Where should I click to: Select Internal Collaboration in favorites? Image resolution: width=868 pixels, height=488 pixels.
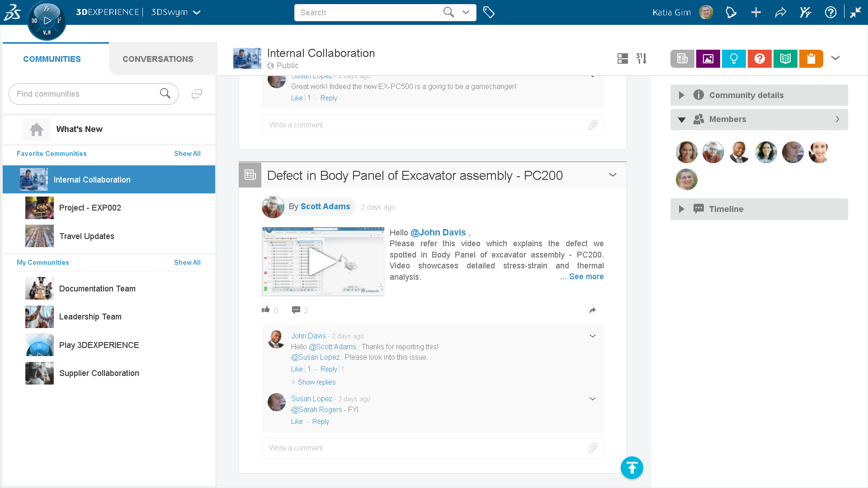109,179
